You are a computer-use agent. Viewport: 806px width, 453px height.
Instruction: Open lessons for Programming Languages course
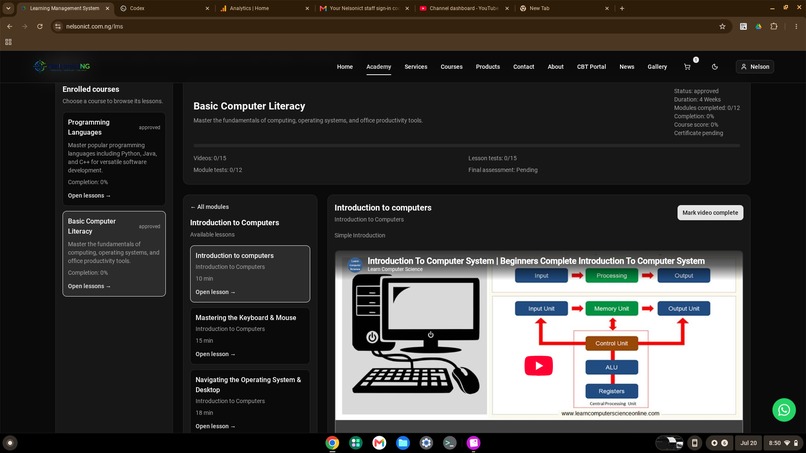[x=89, y=195]
